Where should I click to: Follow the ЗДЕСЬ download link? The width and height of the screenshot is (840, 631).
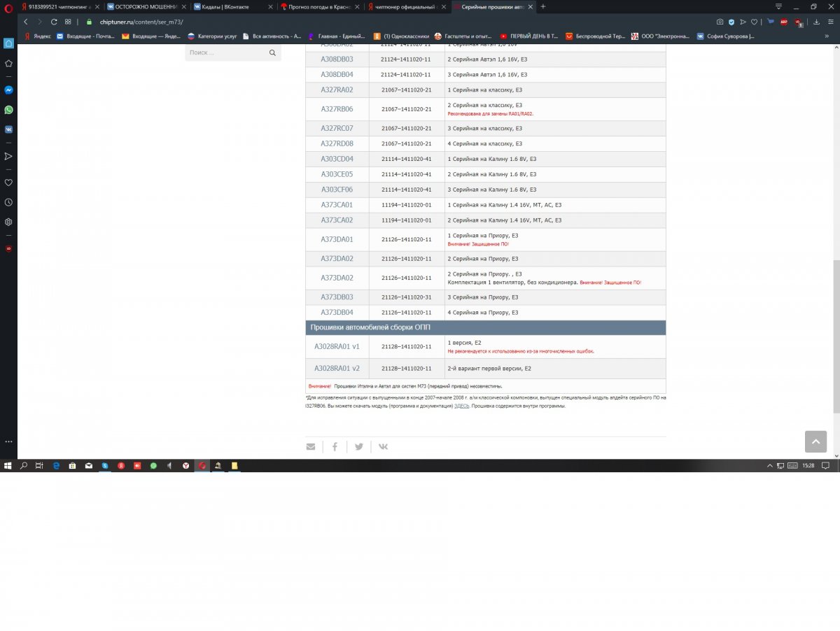(x=461, y=406)
